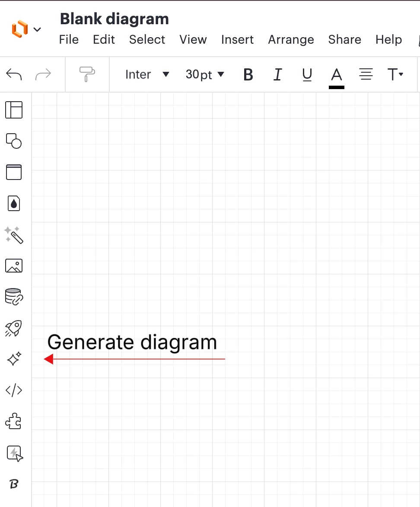Image resolution: width=420 pixels, height=507 pixels.
Task: Undo the last action
Action: click(x=14, y=74)
